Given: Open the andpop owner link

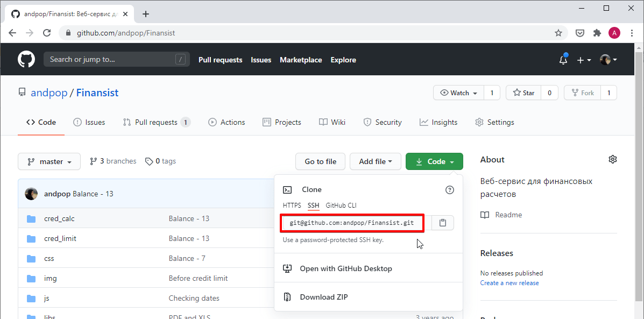Looking at the screenshot, I should [x=49, y=93].
